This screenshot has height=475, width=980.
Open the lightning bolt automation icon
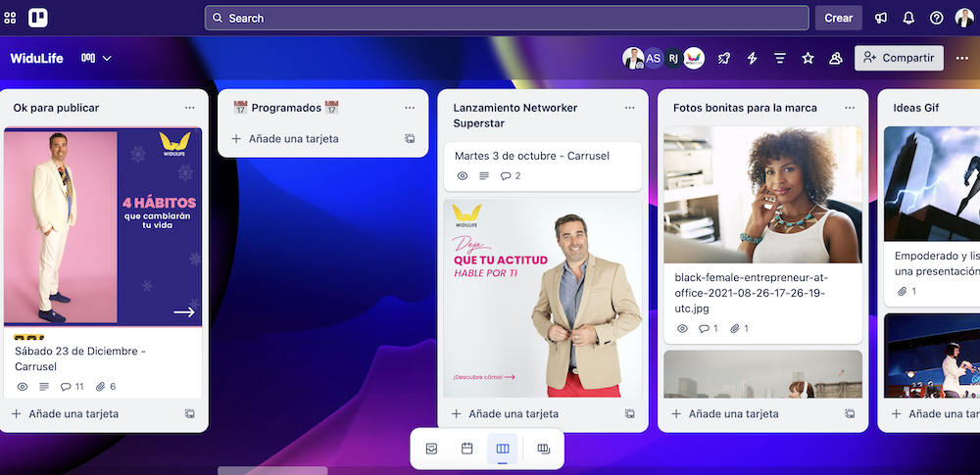753,58
